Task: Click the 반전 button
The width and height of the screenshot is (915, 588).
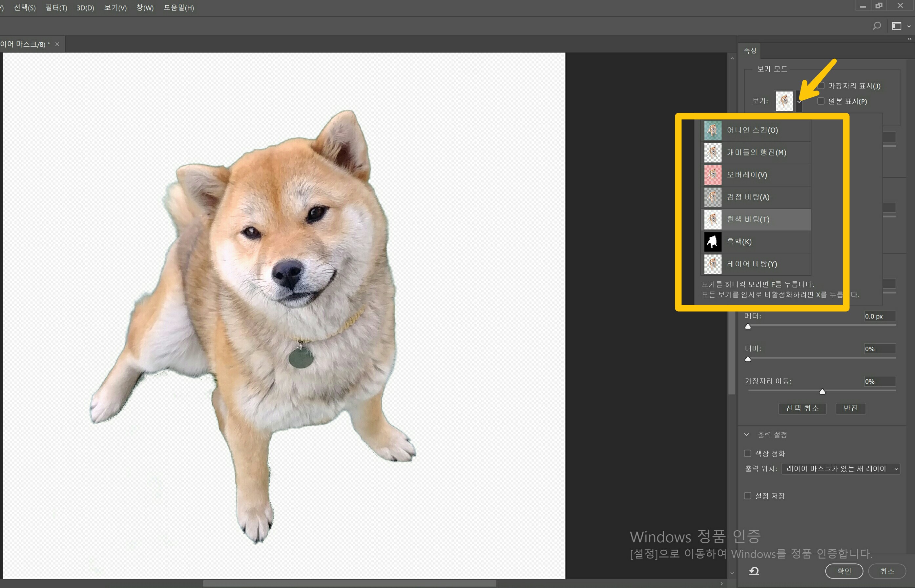Action: tap(850, 408)
